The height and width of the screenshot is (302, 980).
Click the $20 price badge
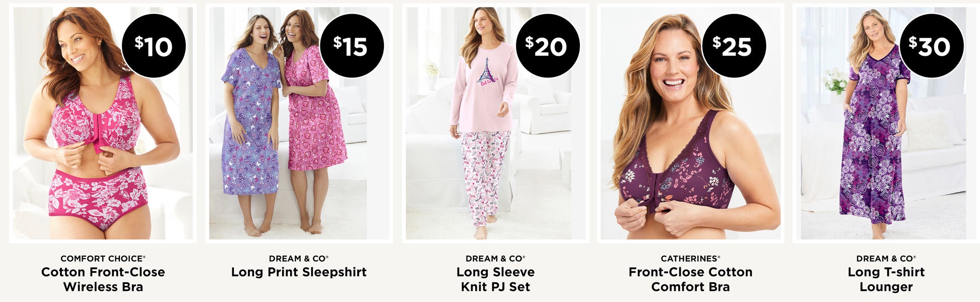(548, 46)
